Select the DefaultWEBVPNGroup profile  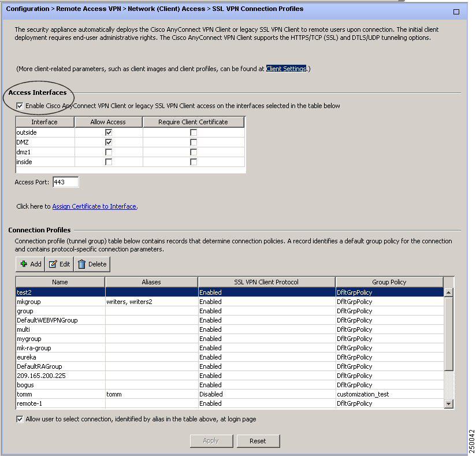[230, 320]
